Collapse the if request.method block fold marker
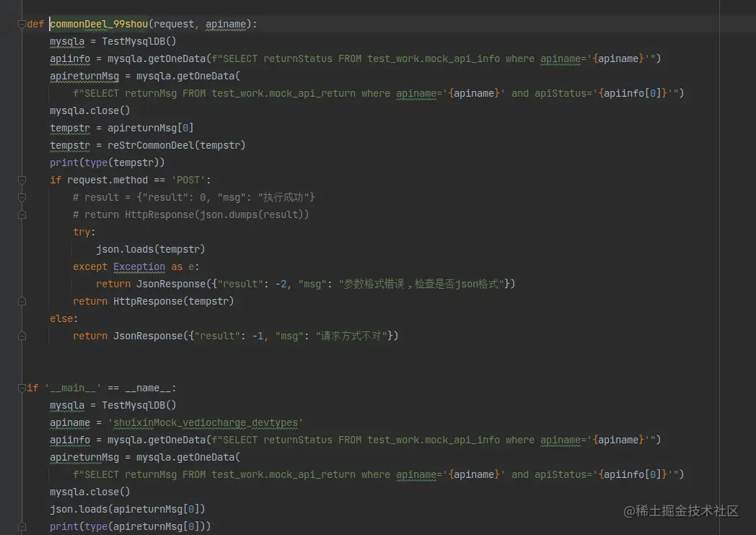756x535 pixels. click(x=22, y=180)
